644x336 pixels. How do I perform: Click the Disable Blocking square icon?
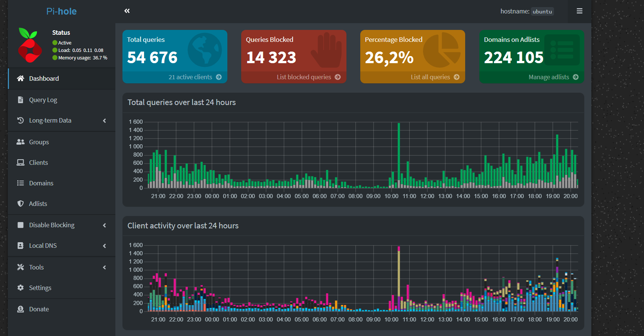[21, 225]
